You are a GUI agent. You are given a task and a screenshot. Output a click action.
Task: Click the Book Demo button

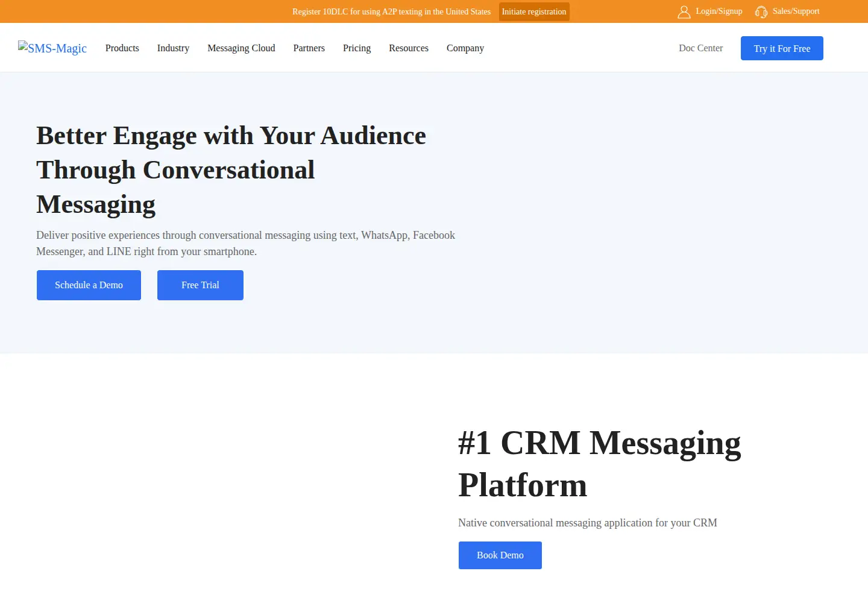[x=500, y=555]
